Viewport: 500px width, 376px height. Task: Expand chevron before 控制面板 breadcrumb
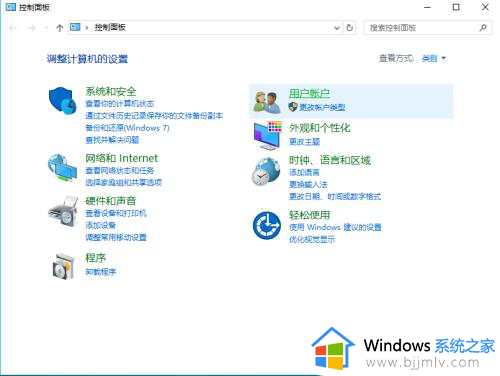(x=87, y=28)
